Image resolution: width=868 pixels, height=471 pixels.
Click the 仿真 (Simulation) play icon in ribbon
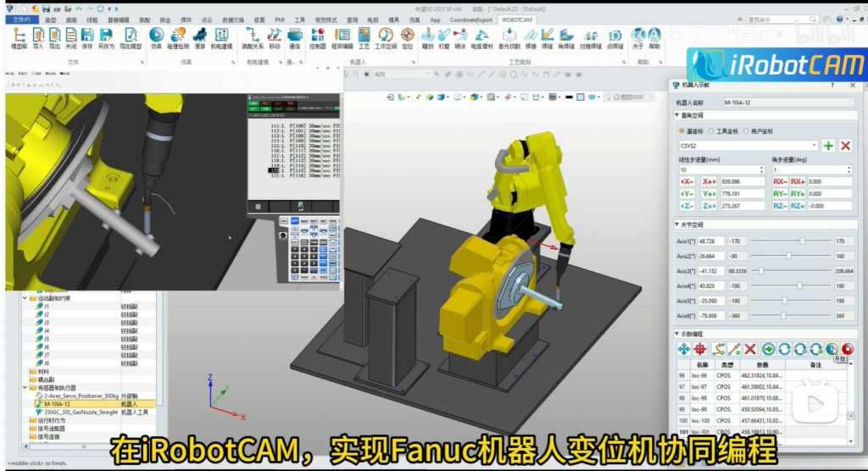tap(156, 35)
